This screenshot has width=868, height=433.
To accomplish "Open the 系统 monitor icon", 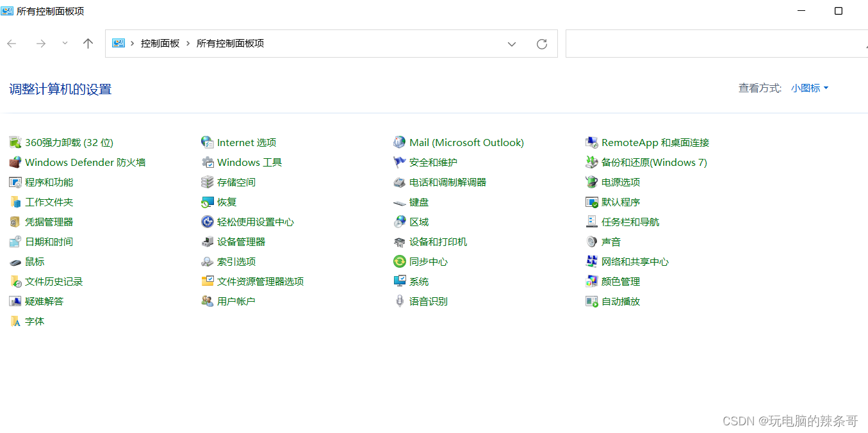I will coord(400,281).
